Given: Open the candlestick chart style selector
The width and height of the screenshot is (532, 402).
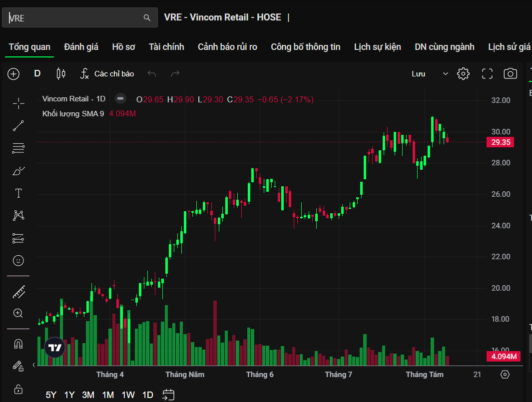Looking at the screenshot, I should [61, 73].
